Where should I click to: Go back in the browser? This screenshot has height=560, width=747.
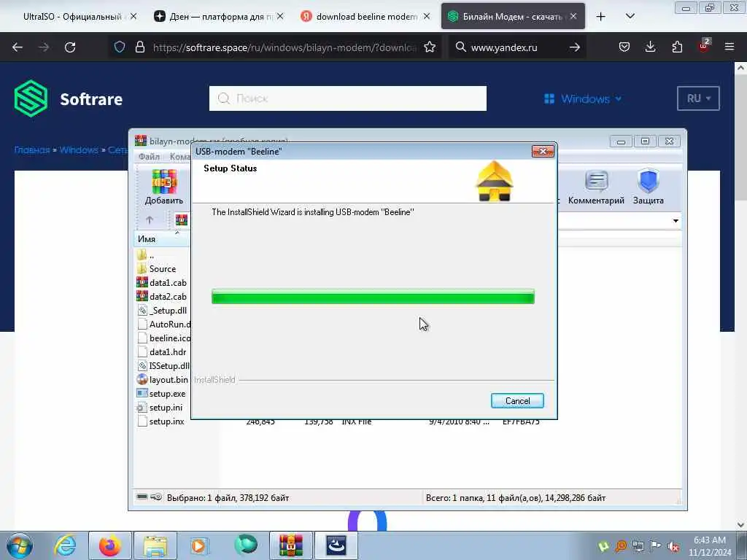18,47
